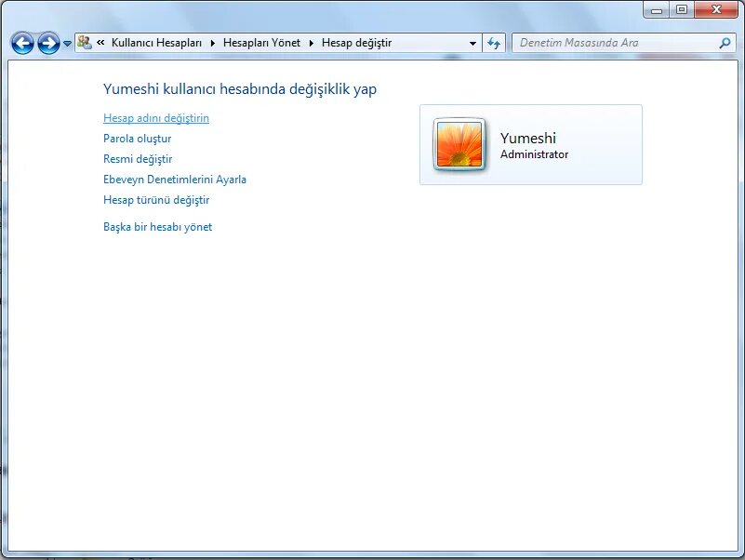Go forward with the Forward arrow button
The image size is (745, 560).
pyautogui.click(x=48, y=44)
